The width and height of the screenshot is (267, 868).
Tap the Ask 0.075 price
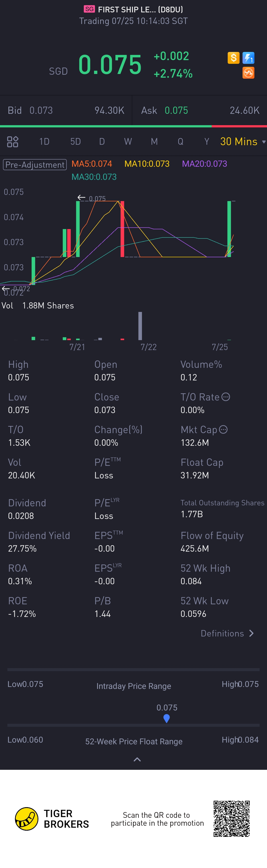pos(176,110)
